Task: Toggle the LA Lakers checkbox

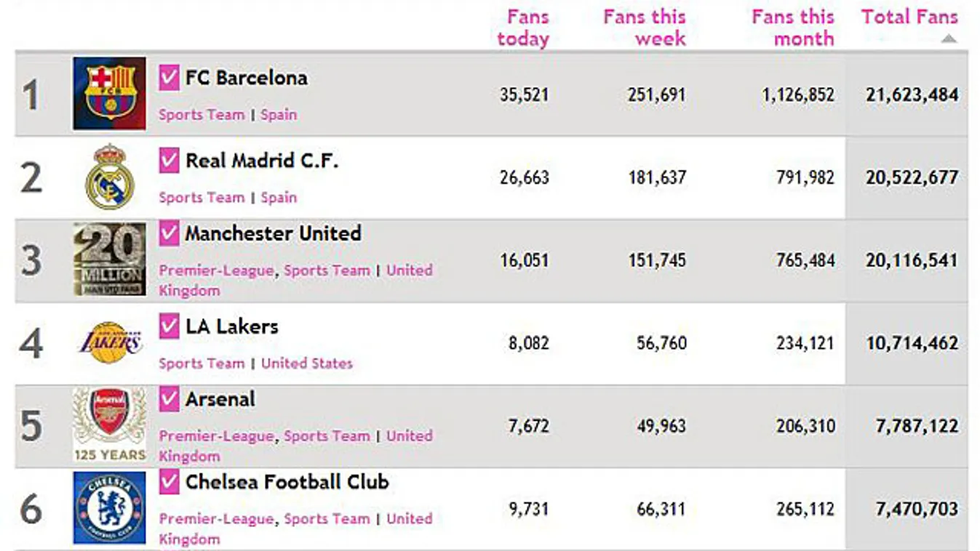Action: [x=169, y=326]
